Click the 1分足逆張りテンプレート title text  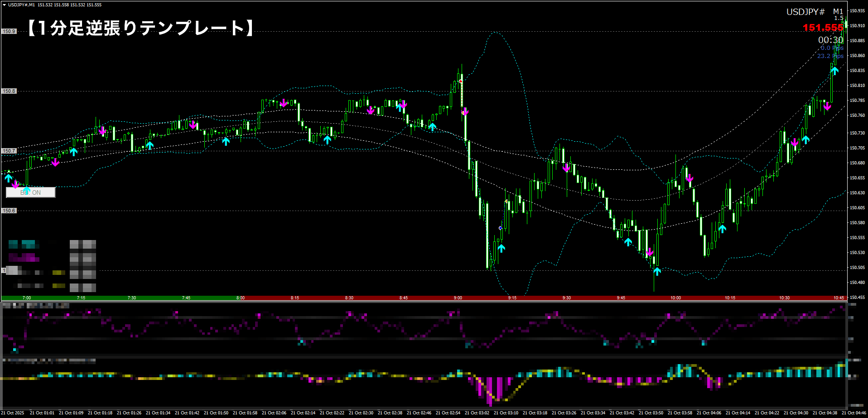[140, 28]
